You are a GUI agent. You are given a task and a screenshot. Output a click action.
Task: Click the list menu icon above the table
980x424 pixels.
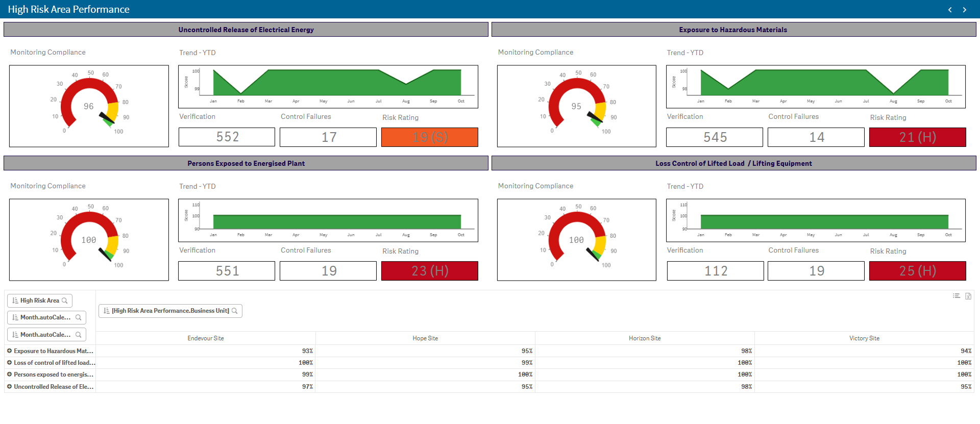point(956,296)
